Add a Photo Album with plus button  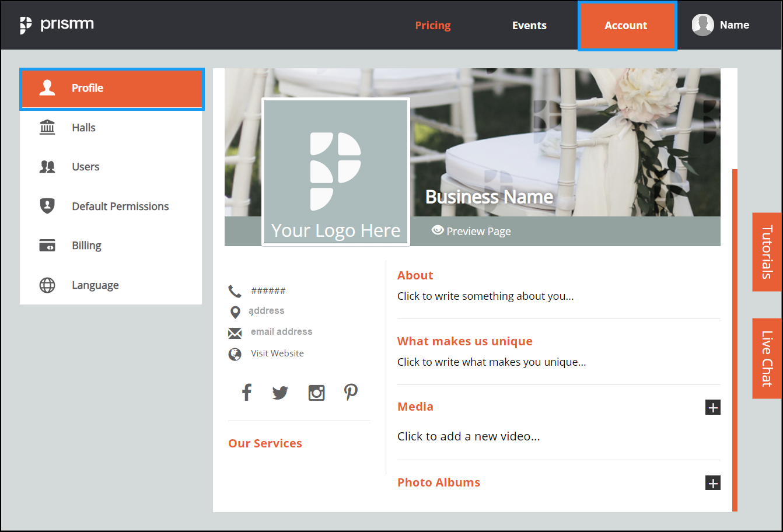(x=713, y=483)
